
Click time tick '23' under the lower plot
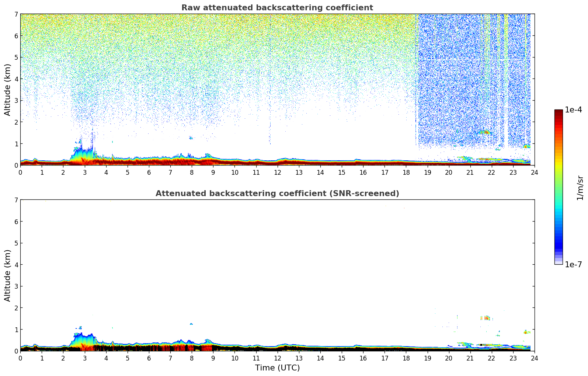(513, 358)
